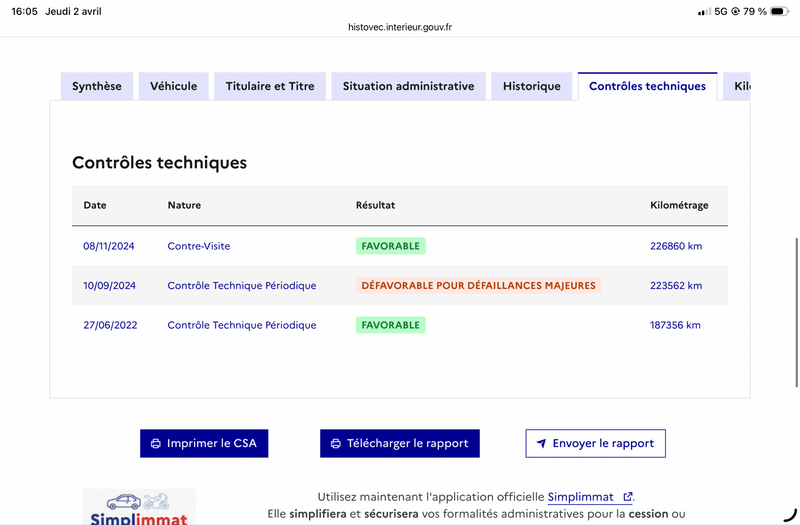The image size is (800, 525).
Task: Click the page vertical scrollbar
Action: (x=796, y=312)
